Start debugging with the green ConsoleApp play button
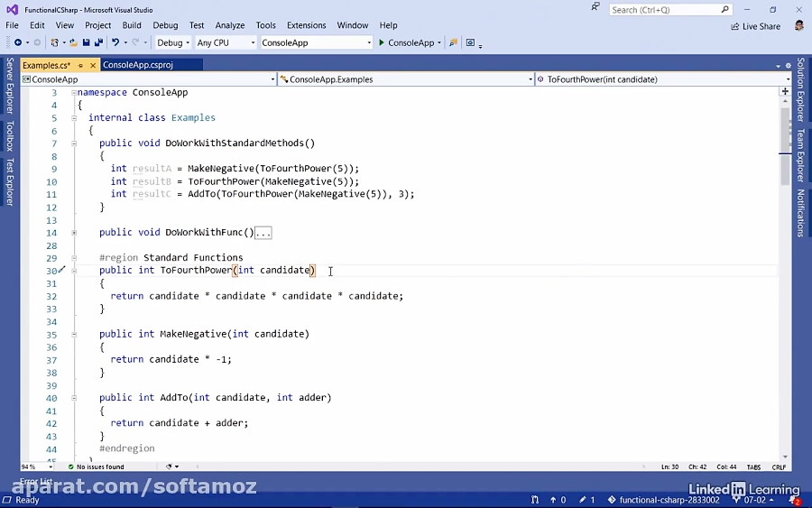 406,42
